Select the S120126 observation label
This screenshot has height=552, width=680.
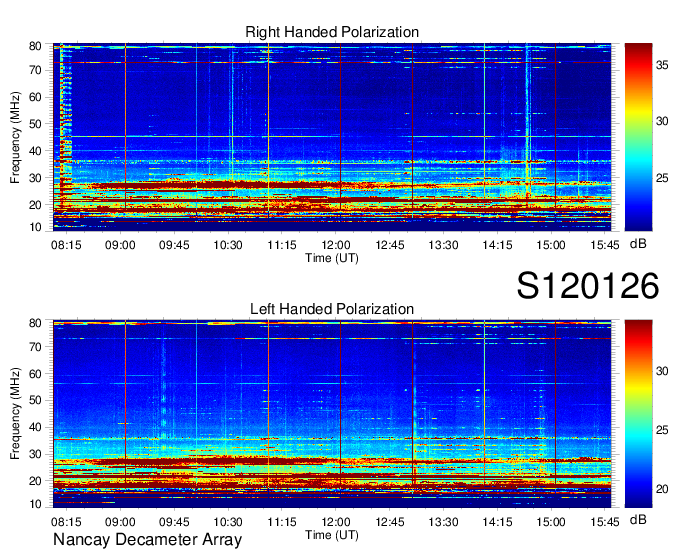point(588,286)
